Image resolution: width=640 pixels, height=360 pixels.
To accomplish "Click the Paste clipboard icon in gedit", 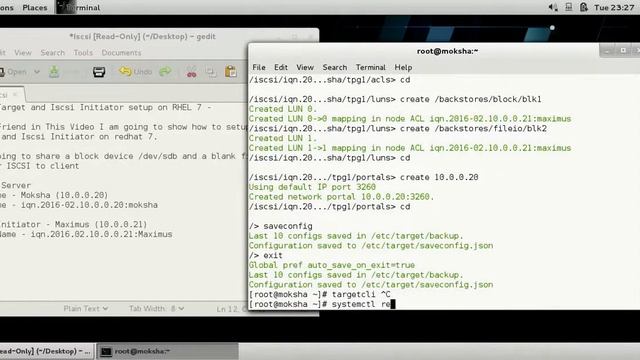I will point(231,72).
